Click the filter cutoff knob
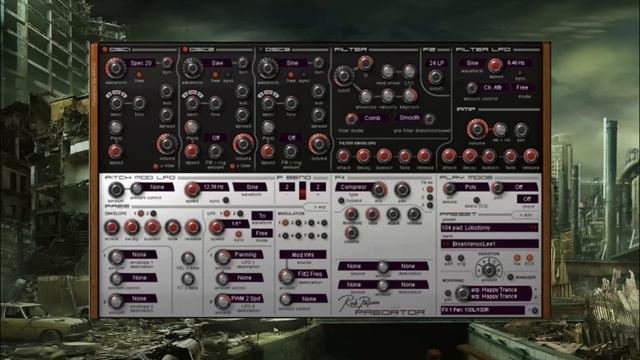 343,76
